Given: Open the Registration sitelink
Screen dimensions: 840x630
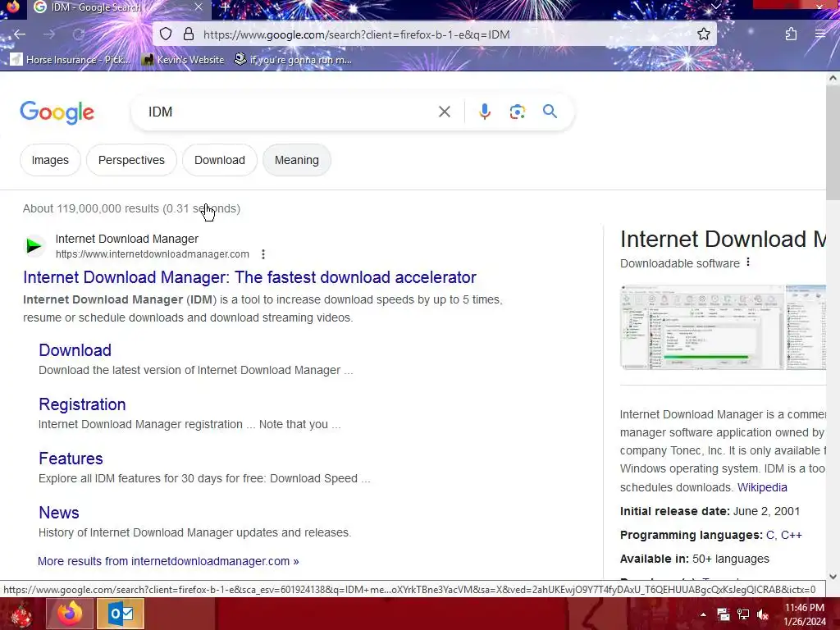Looking at the screenshot, I should [82, 404].
